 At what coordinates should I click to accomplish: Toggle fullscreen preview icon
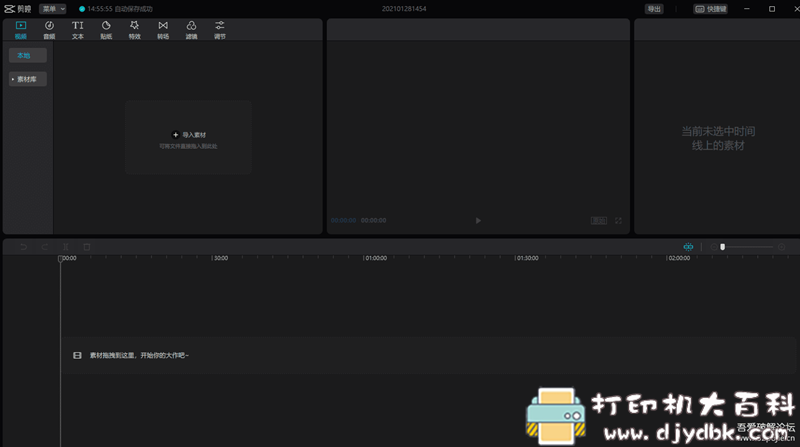pos(618,220)
